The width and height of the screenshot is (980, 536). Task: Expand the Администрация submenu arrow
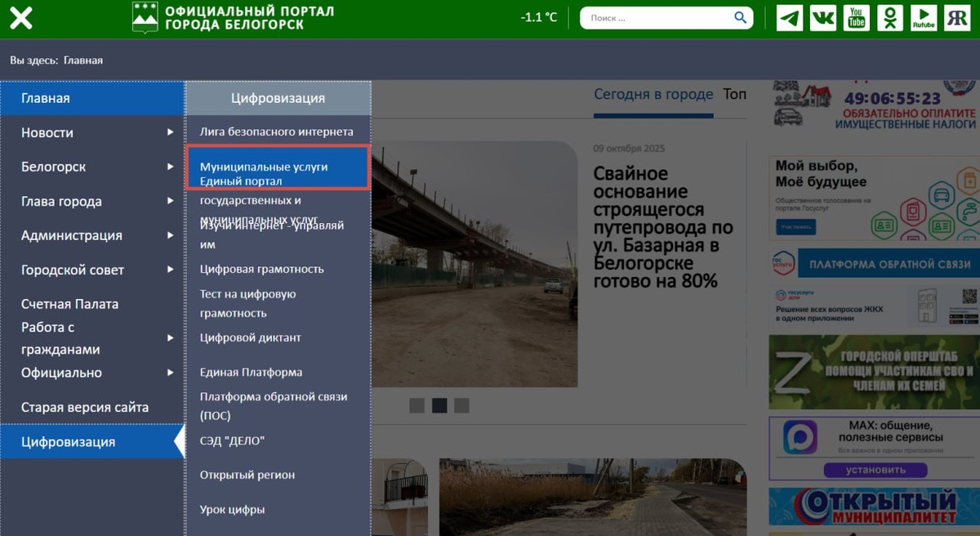[170, 234]
